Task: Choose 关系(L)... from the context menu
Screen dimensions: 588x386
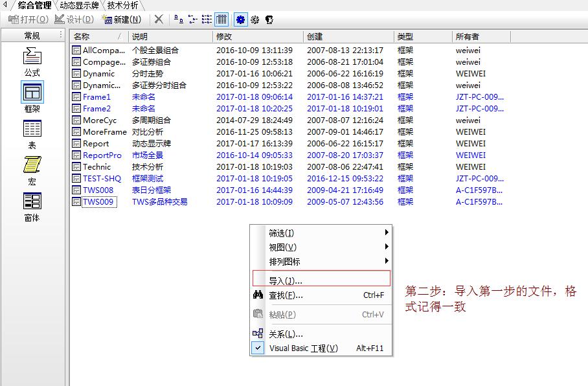Action: tap(321, 334)
